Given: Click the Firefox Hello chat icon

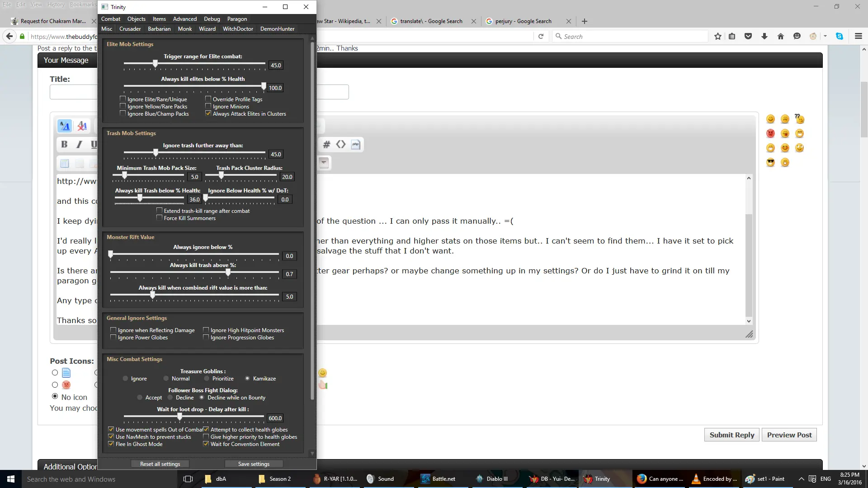Looking at the screenshot, I should (x=797, y=37).
